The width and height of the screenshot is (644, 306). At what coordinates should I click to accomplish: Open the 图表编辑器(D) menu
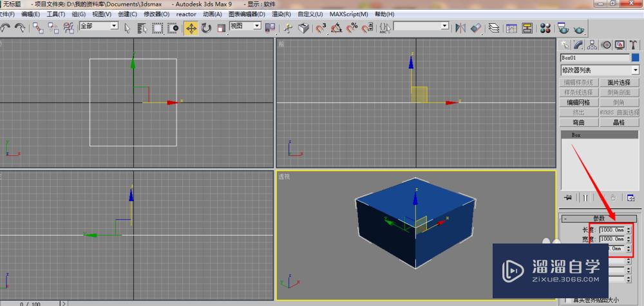click(247, 14)
